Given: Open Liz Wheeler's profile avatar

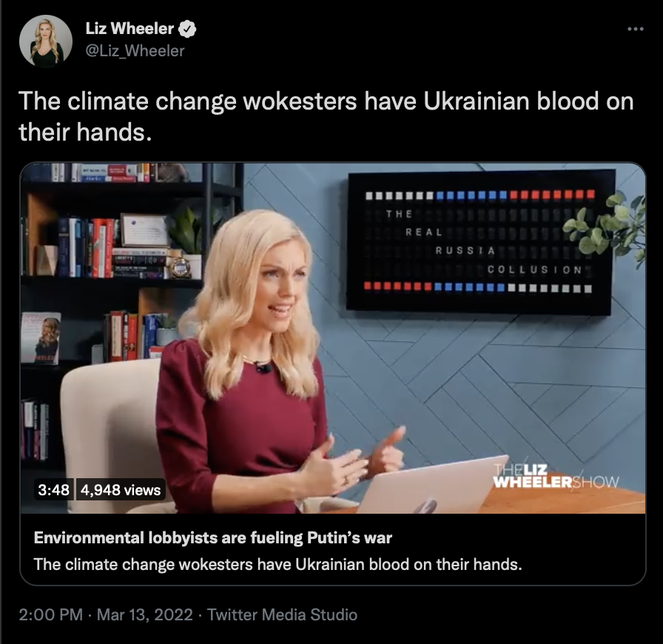Looking at the screenshot, I should [46, 41].
